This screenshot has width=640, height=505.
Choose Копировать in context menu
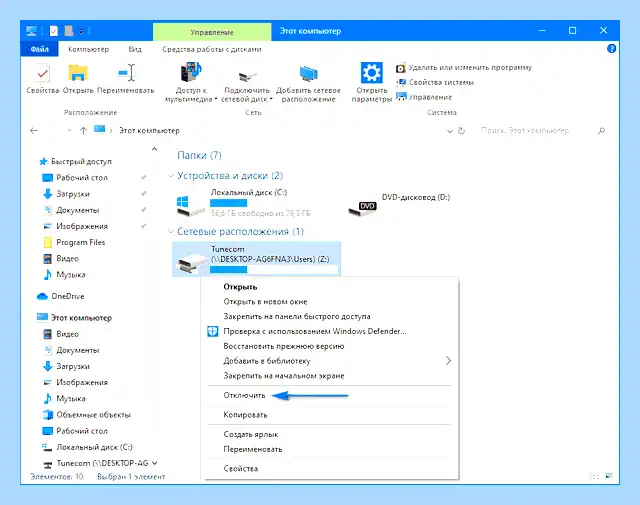pos(245,415)
